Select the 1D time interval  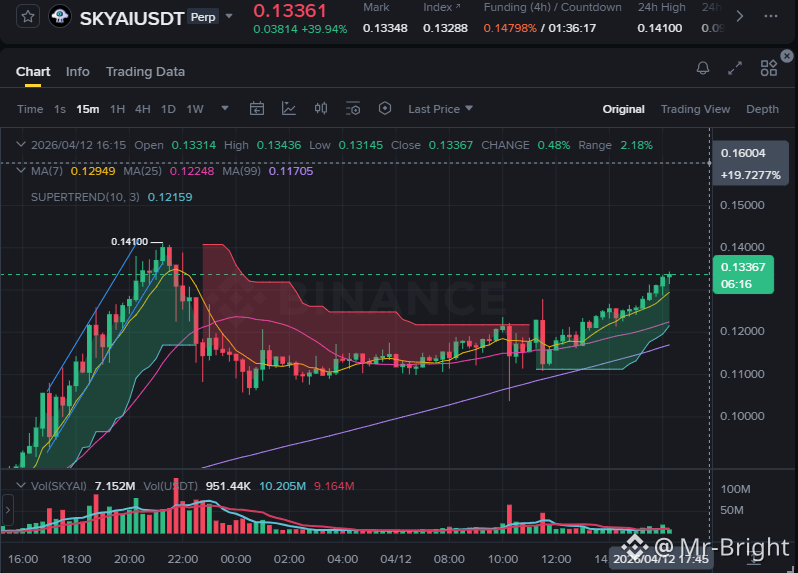[x=168, y=109]
